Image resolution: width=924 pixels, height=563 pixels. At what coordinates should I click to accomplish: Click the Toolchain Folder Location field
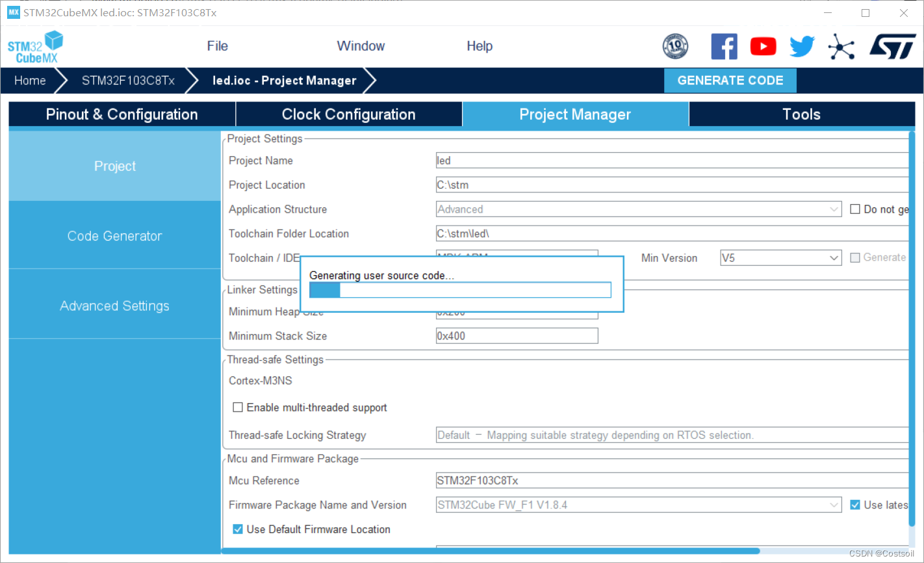point(673,233)
